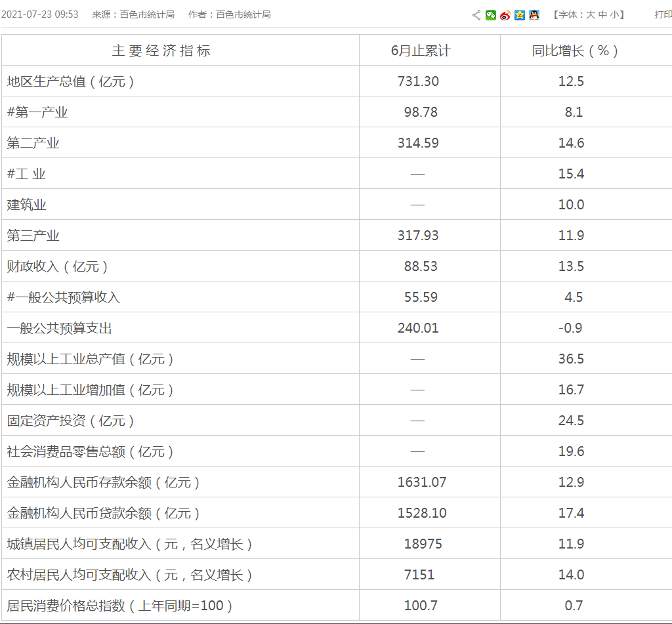Set font size to small (小)
The height and width of the screenshot is (624, 672).
[614, 14]
